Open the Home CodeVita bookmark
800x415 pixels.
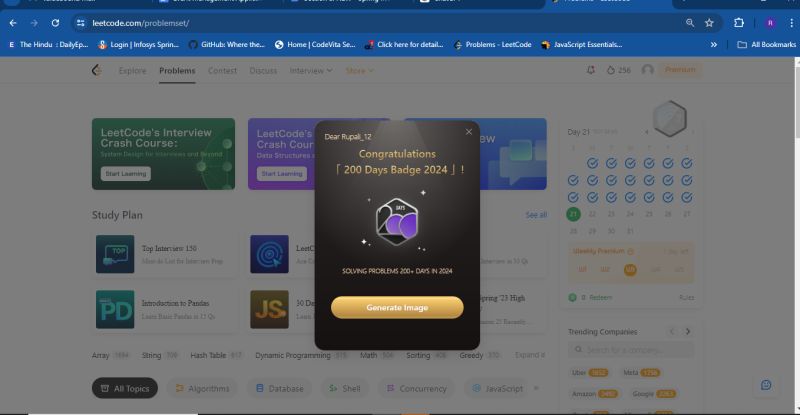tap(315, 44)
